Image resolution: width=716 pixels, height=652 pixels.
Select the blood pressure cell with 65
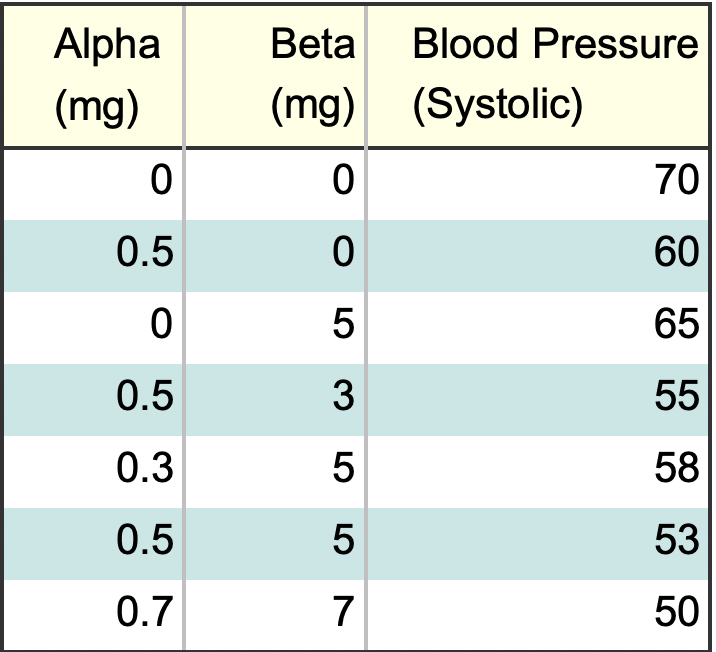pos(672,326)
